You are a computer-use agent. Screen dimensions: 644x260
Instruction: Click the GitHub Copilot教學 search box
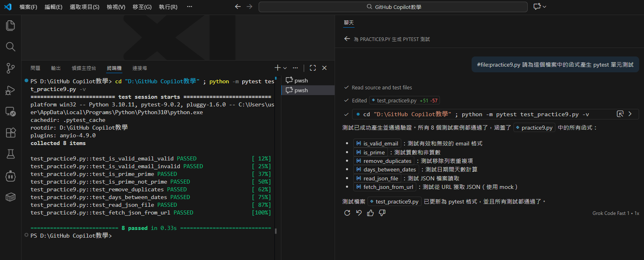[x=393, y=7]
